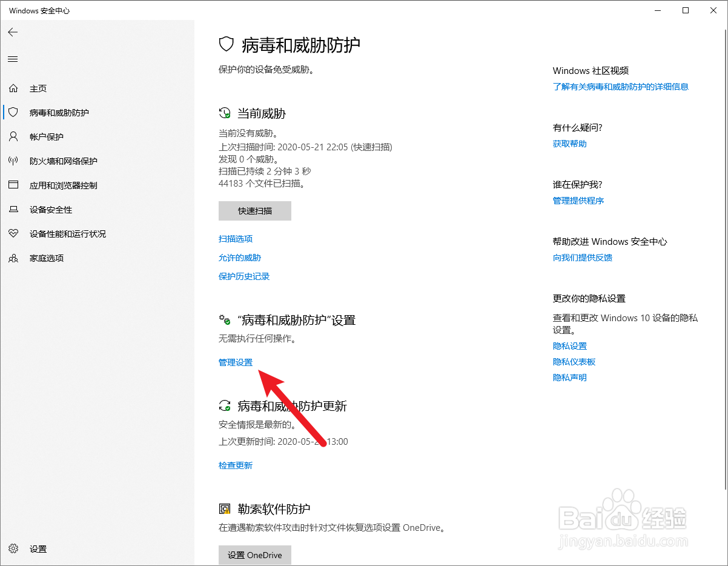728x566 pixels.
Task: Click the 更改你的隐私设置 heading
Action: [x=589, y=299]
